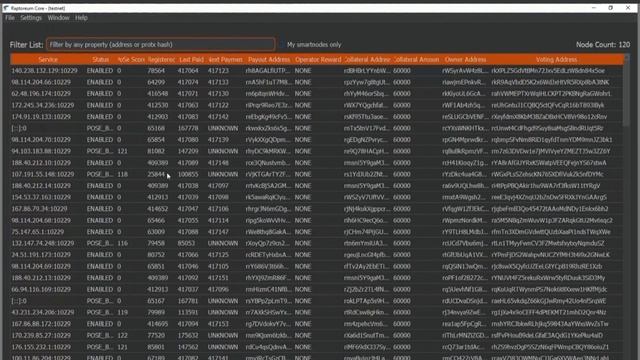Image resolution: width=640 pixels, height=360 pixels.
Task: Select the 75.147.65.1:10229 node row
Action: (317, 232)
